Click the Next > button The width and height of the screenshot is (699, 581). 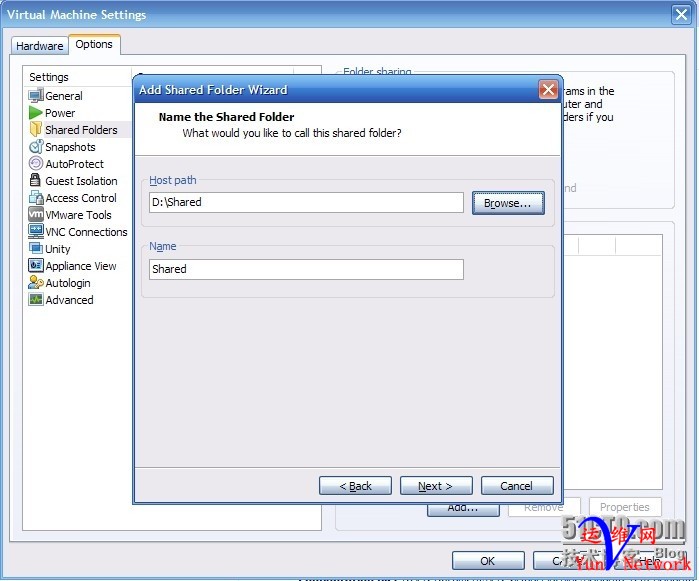436,486
